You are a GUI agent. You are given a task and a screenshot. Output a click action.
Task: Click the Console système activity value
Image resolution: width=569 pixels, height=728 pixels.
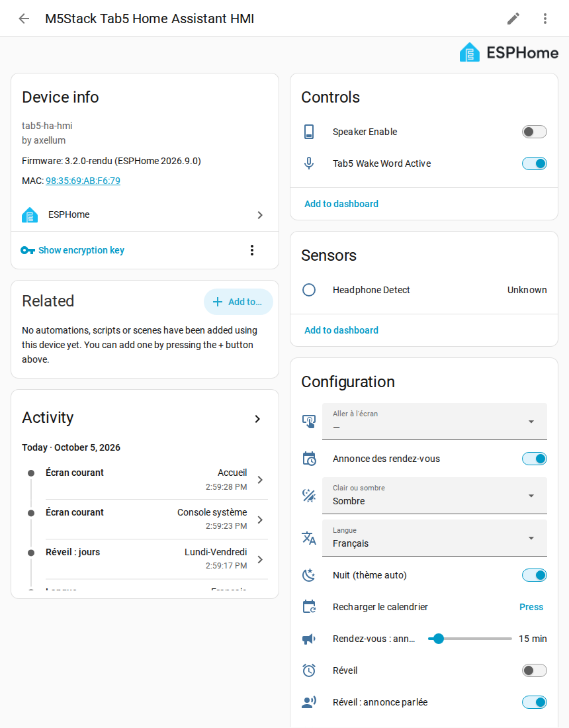coord(212,512)
